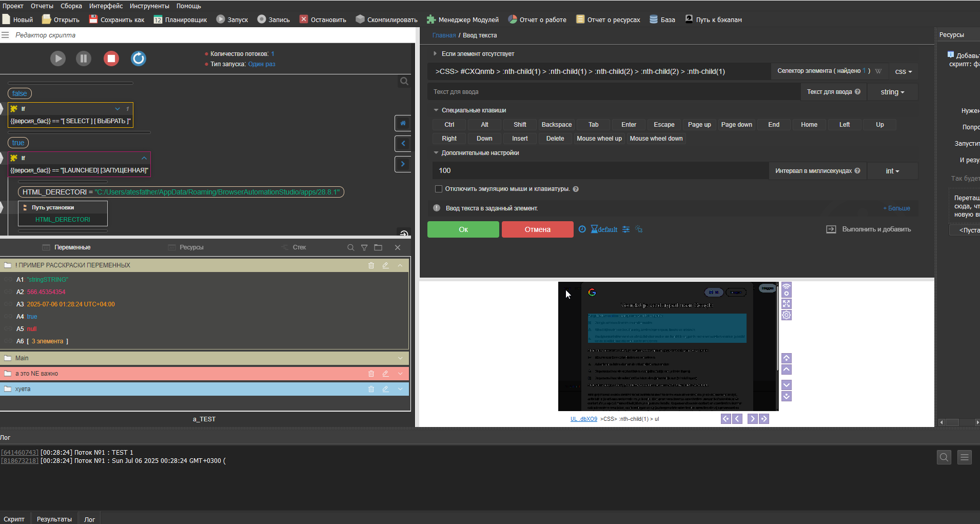Click the blue restart circular arrow icon
Screen dimensions: 980x524
pyautogui.click(x=139, y=59)
